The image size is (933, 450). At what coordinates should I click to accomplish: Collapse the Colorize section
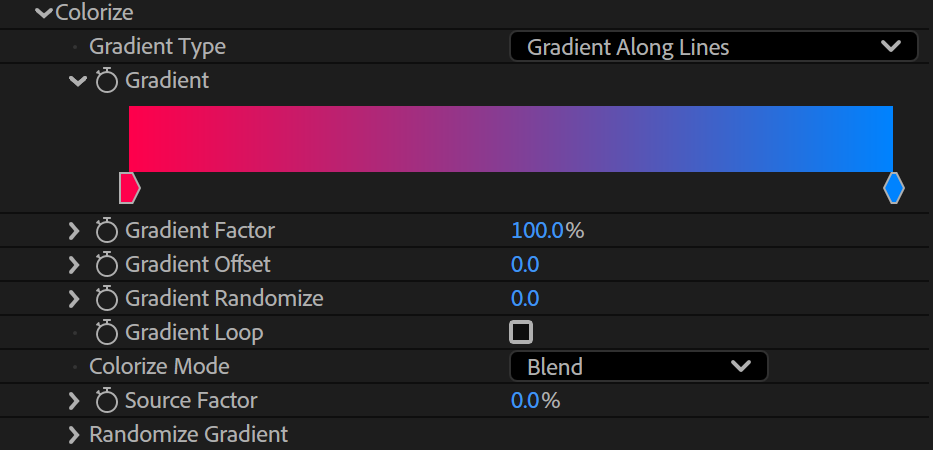tap(44, 12)
